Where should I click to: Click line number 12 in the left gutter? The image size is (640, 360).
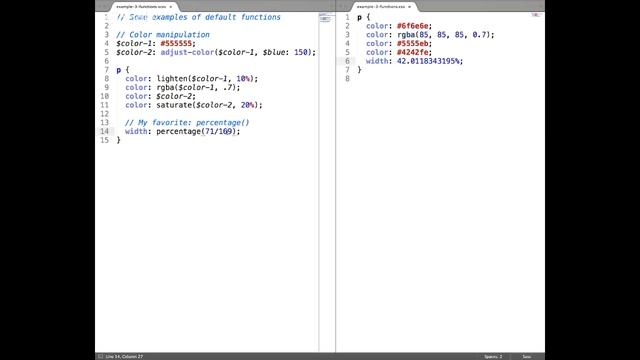click(104, 114)
